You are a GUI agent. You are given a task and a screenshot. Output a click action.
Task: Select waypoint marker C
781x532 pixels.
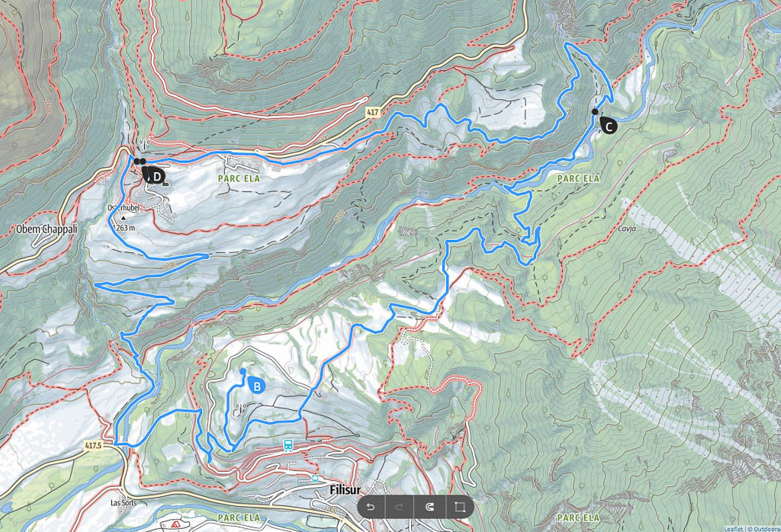click(x=608, y=126)
